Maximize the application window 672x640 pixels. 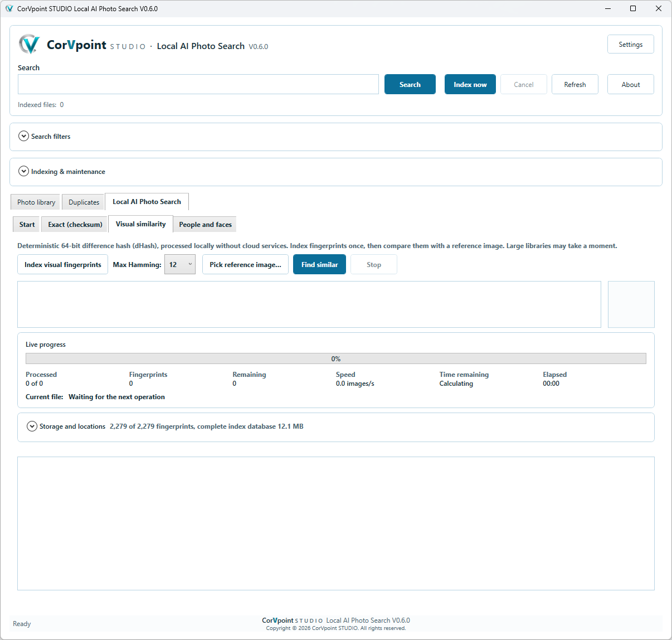coord(633,8)
